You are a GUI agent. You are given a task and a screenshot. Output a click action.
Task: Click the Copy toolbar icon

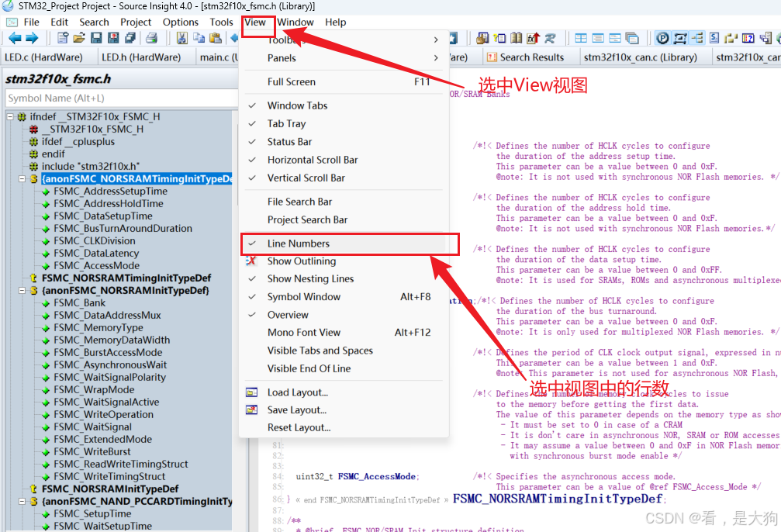tap(199, 38)
